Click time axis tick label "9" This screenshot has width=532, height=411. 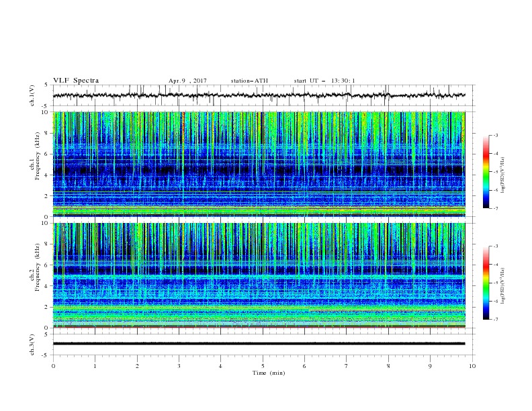430,366
